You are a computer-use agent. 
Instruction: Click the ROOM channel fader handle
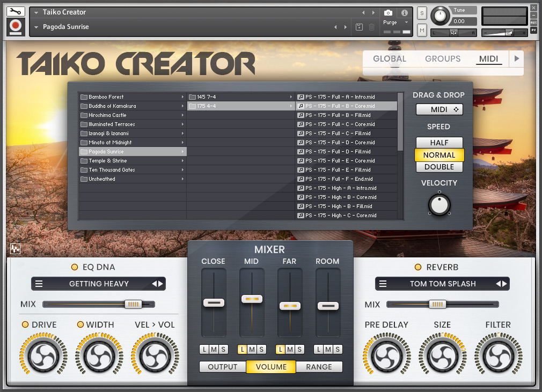tap(328, 306)
